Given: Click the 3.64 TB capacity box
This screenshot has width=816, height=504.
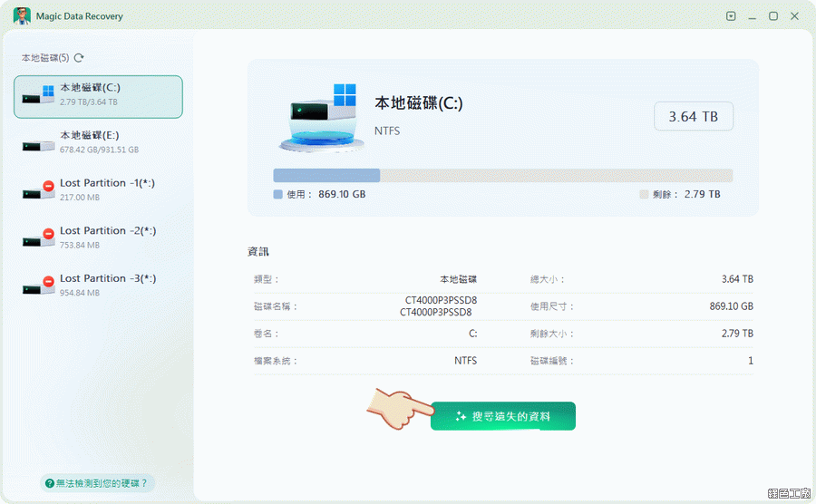Looking at the screenshot, I should [x=694, y=117].
